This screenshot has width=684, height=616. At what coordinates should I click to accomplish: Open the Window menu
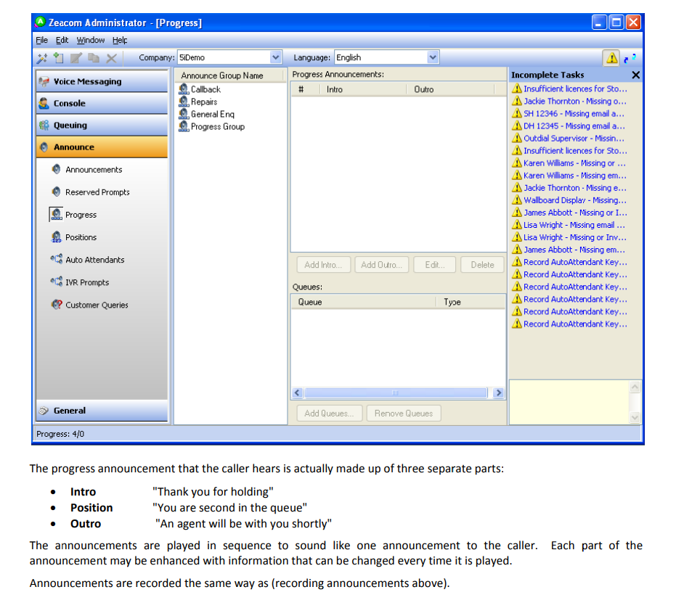[91, 40]
